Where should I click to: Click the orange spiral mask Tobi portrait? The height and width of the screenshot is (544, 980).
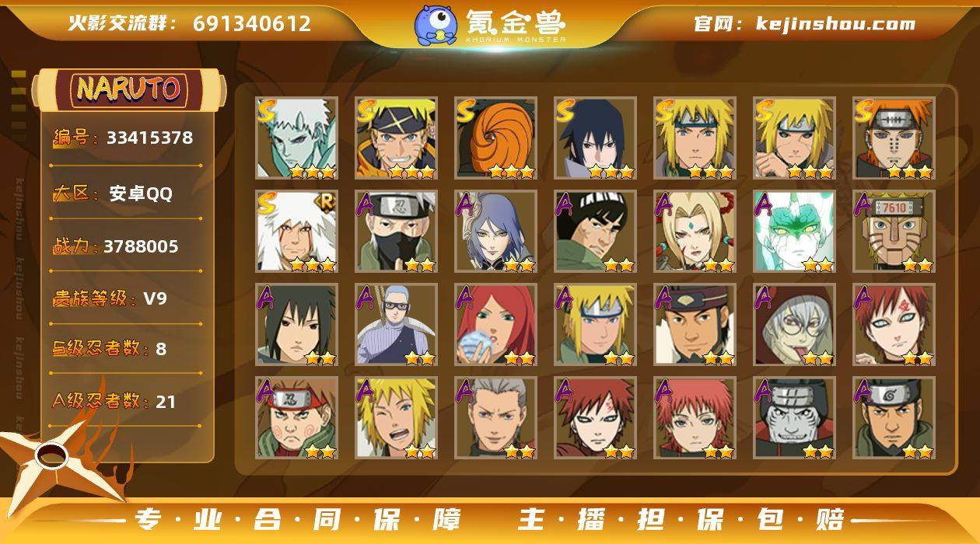[495, 138]
